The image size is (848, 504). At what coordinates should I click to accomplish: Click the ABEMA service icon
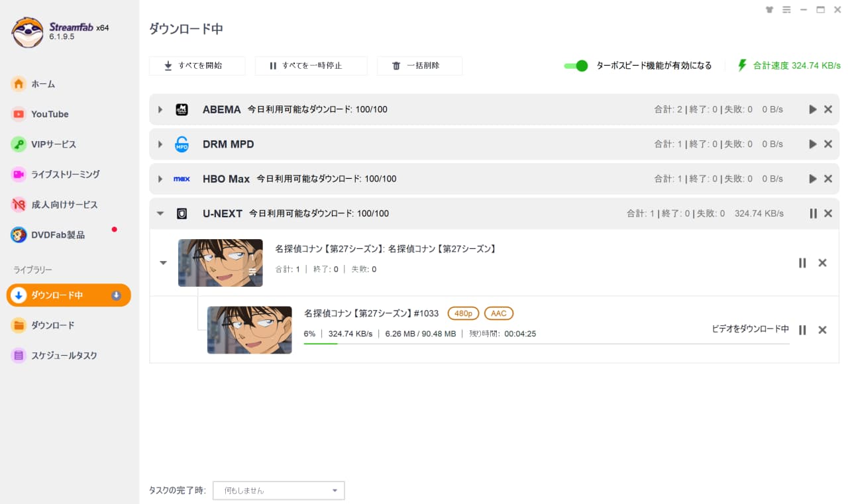coord(182,109)
